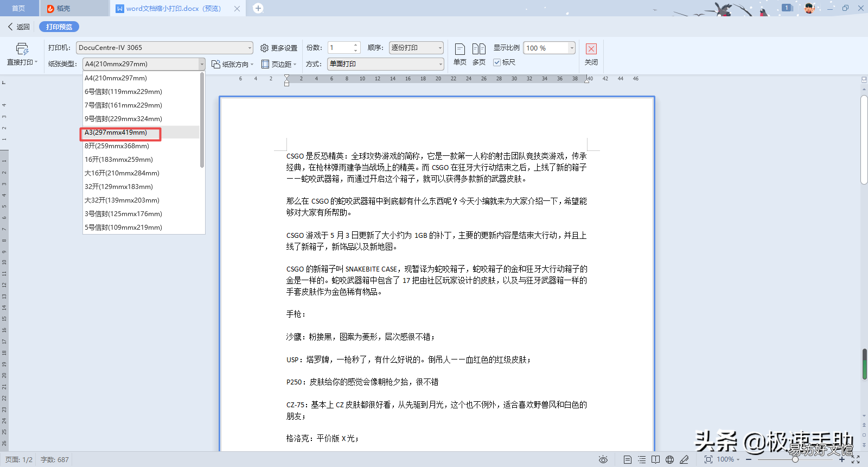The height and width of the screenshot is (467, 868).
Task: Select multi-page (多页) view icon
Action: (478, 49)
